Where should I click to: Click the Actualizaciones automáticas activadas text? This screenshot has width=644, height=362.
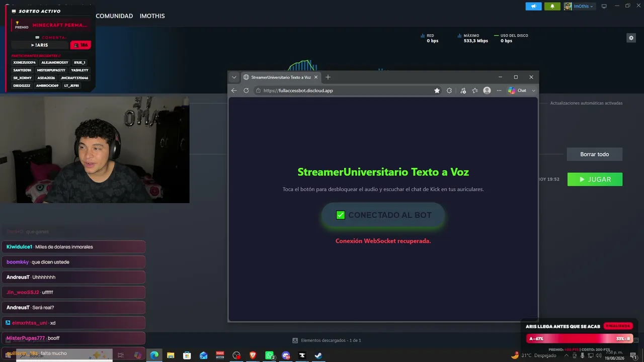[586, 103]
